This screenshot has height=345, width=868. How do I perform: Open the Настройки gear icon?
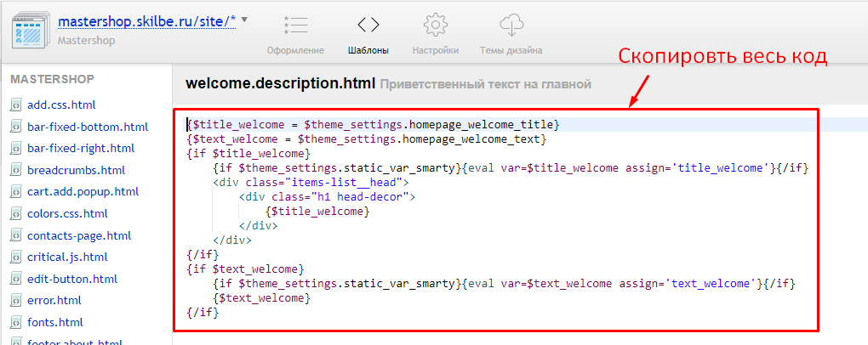pyautogui.click(x=435, y=25)
